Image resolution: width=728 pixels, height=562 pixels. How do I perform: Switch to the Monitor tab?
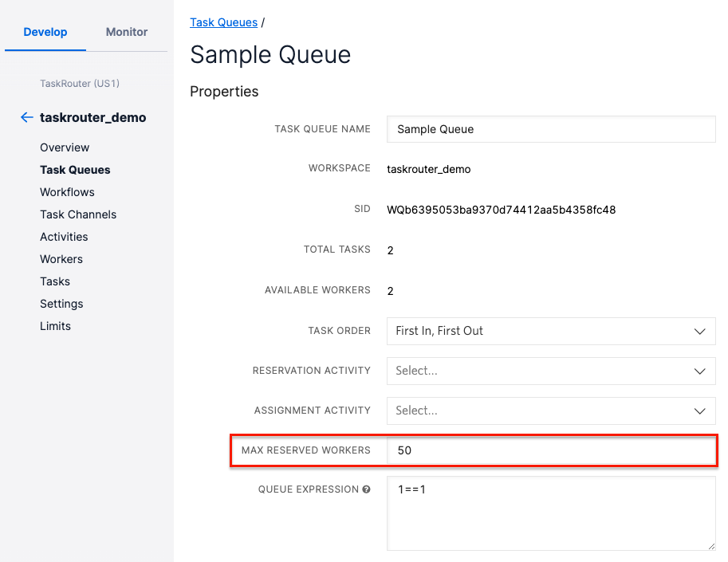(x=127, y=32)
